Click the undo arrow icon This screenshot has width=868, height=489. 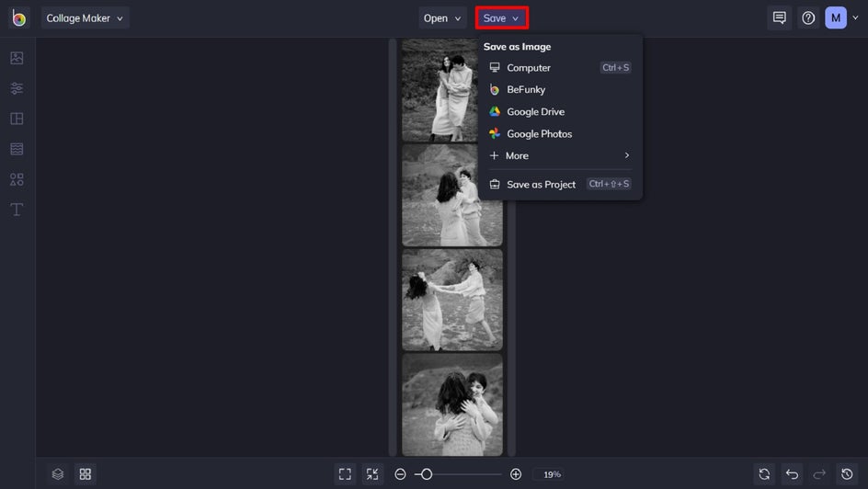793,474
